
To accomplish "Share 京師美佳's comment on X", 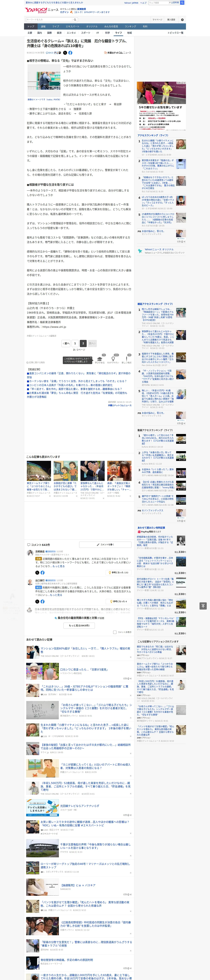I will point(37,572).
